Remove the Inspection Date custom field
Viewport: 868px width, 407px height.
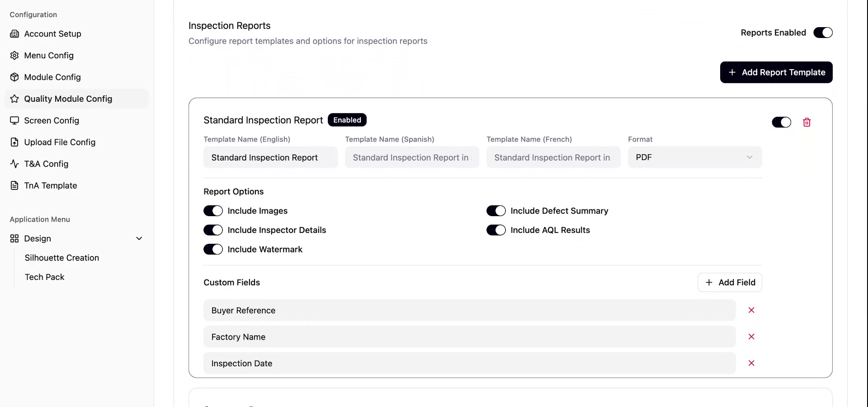[x=751, y=363]
